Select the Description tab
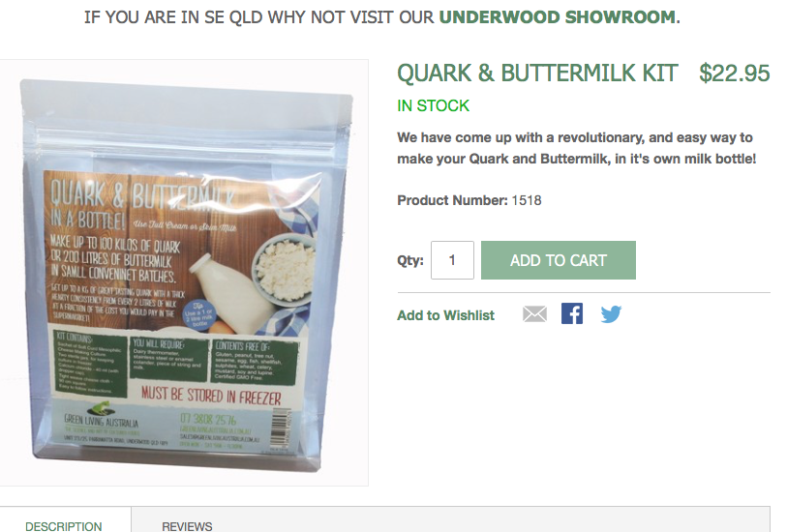 64,526
